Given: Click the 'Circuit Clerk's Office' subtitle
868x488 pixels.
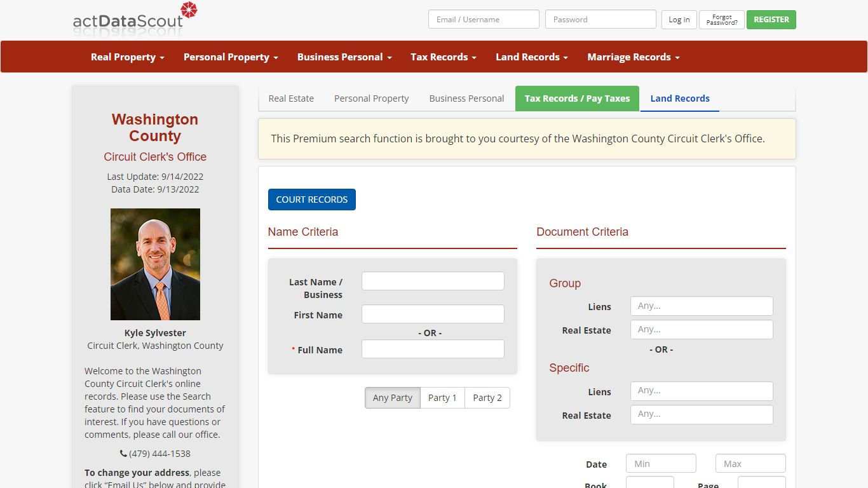Looking at the screenshot, I should (x=155, y=157).
